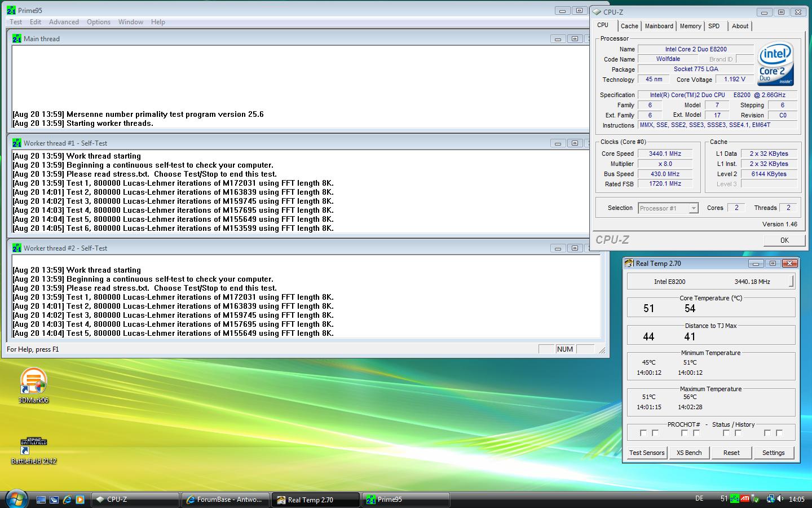This screenshot has width=812, height=508.
Task: Open the Options menu in Prime95
Action: [99, 22]
